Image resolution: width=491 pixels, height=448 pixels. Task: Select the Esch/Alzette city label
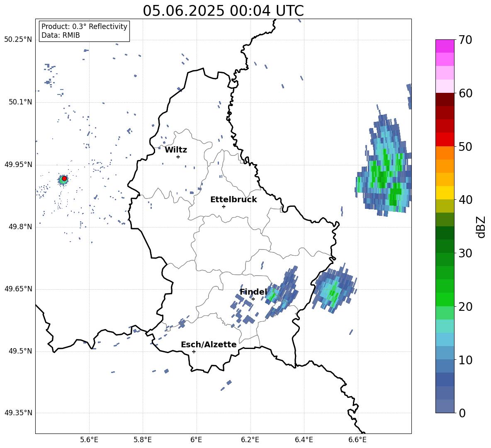tap(209, 344)
